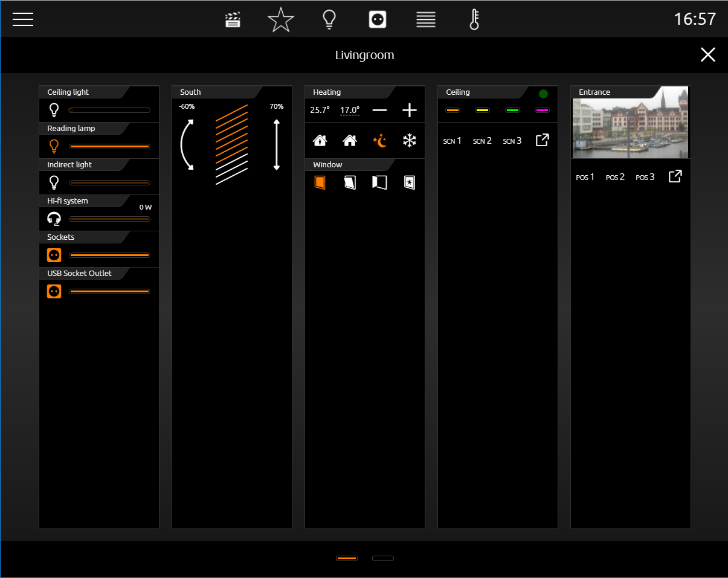Select the blinds icon in top bar
The image size is (728, 578).
click(426, 20)
